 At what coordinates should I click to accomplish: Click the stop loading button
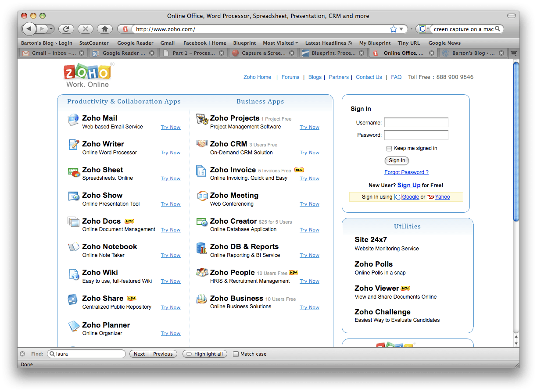coord(85,29)
